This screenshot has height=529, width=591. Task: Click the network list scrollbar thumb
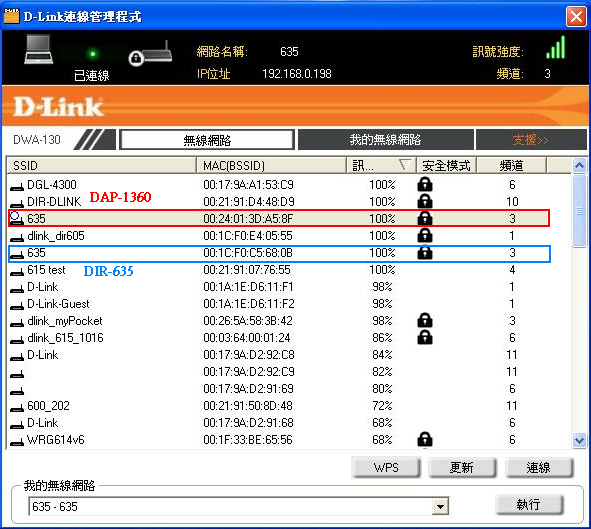[x=579, y=211]
